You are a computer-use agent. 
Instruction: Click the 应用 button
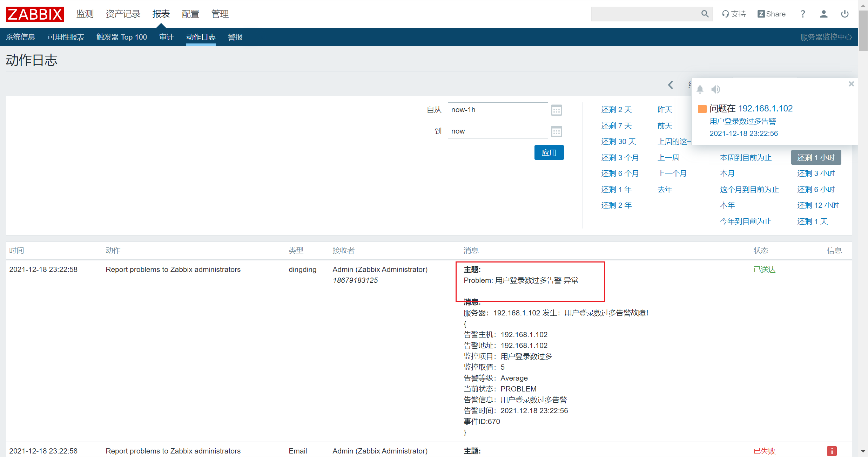pyautogui.click(x=549, y=152)
